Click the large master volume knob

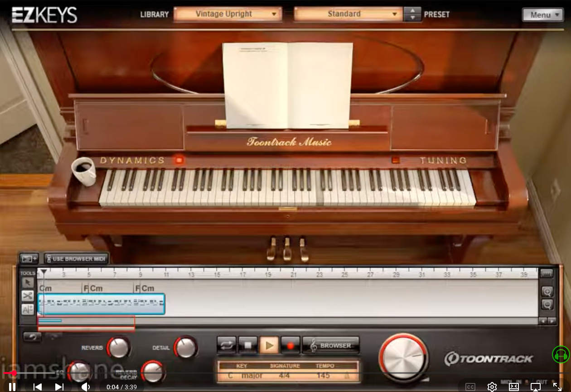[403, 358]
